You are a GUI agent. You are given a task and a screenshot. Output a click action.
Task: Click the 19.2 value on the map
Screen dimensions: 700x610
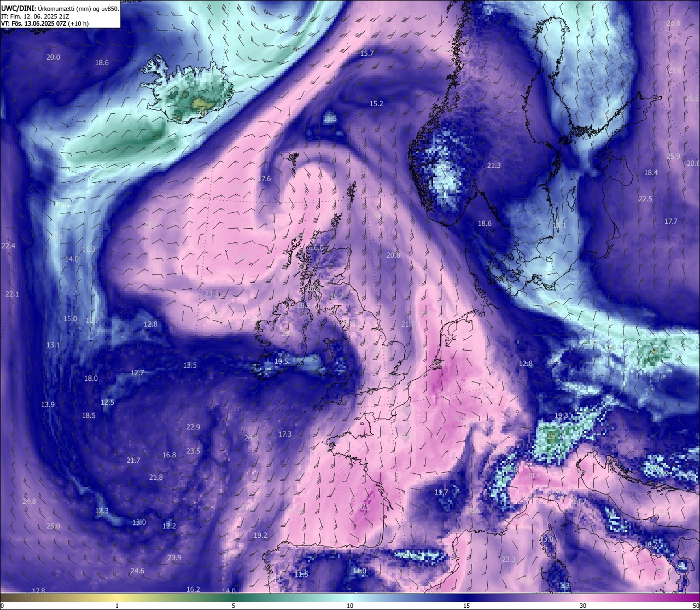(x=260, y=536)
